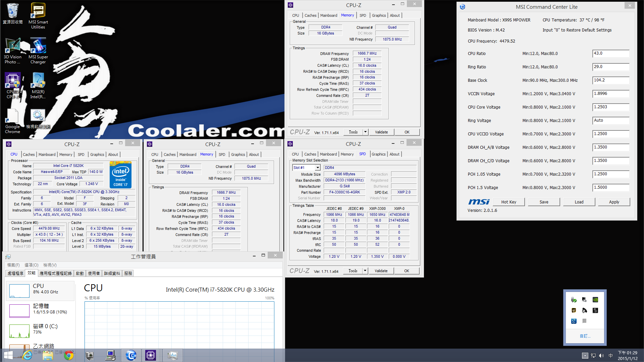Click the CPU Core Voltage value field
Image resolution: width=644 pixels, height=362 pixels.
point(610,107)
